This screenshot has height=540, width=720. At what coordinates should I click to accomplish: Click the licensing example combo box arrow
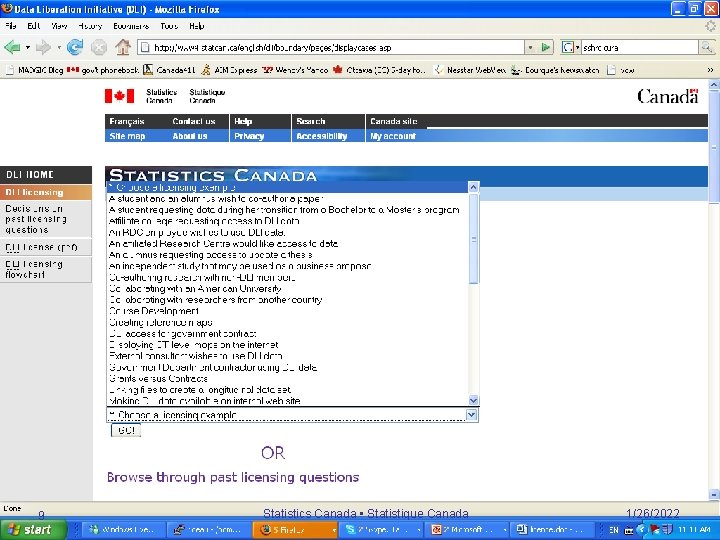tap(472, 415)
